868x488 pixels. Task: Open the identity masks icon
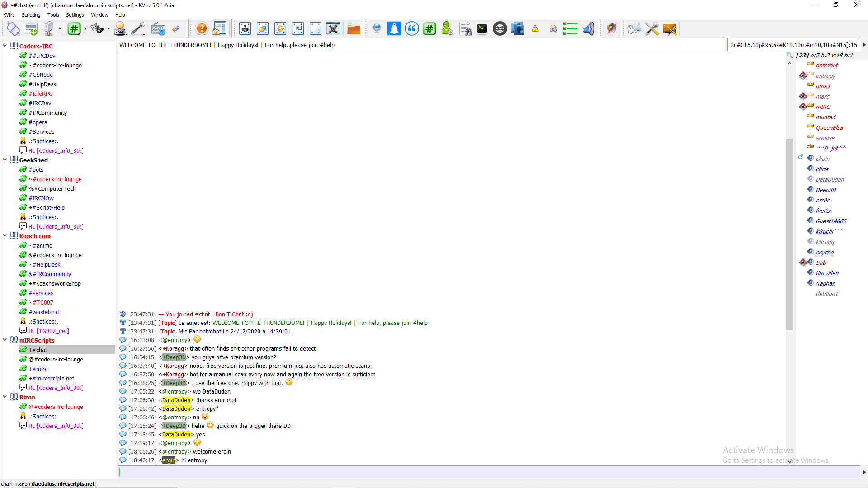(97, 29)
